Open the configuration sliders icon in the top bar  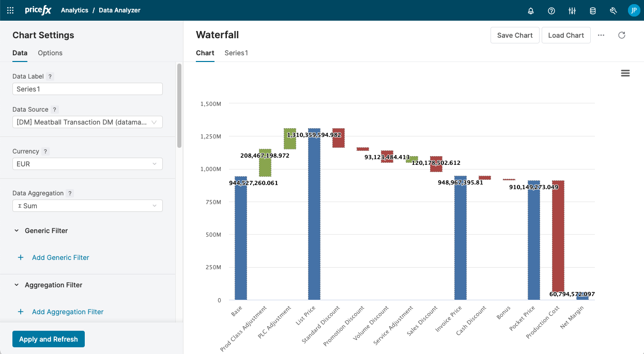click(572, 10)
